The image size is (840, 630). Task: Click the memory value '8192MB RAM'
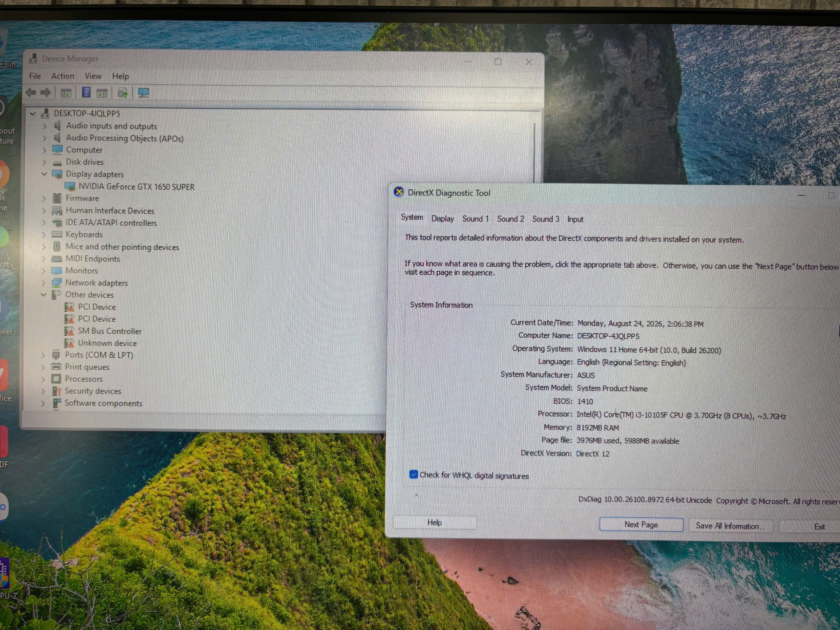coord(597,428)
